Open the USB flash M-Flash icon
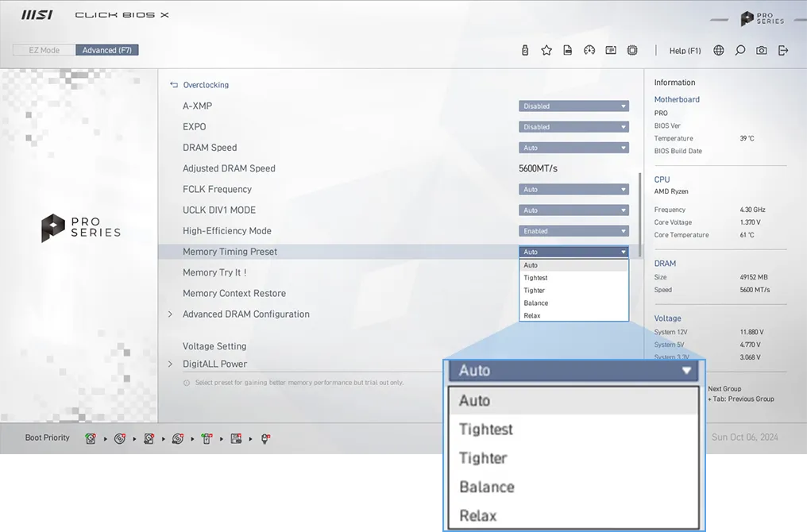The width and height of the screenshot is (807, 532). 525,51
